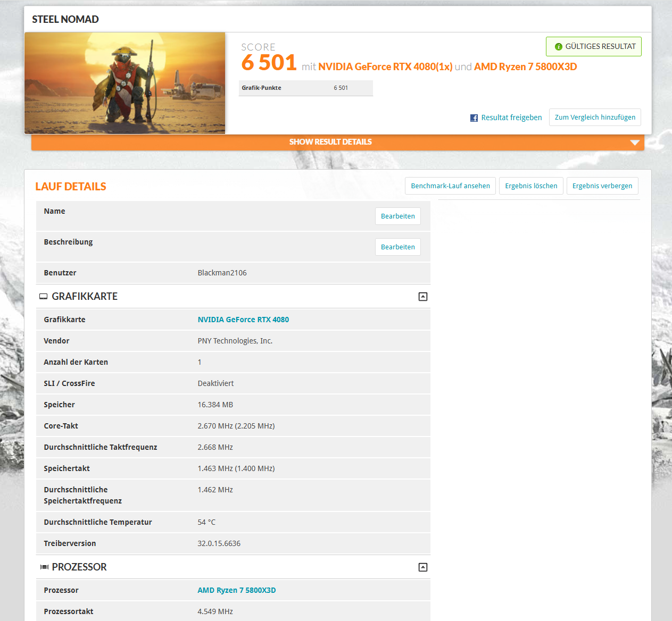Screen dimensions: 672x621
Task: Select temperature value 54 °C
Action: [x=206, y=522]
